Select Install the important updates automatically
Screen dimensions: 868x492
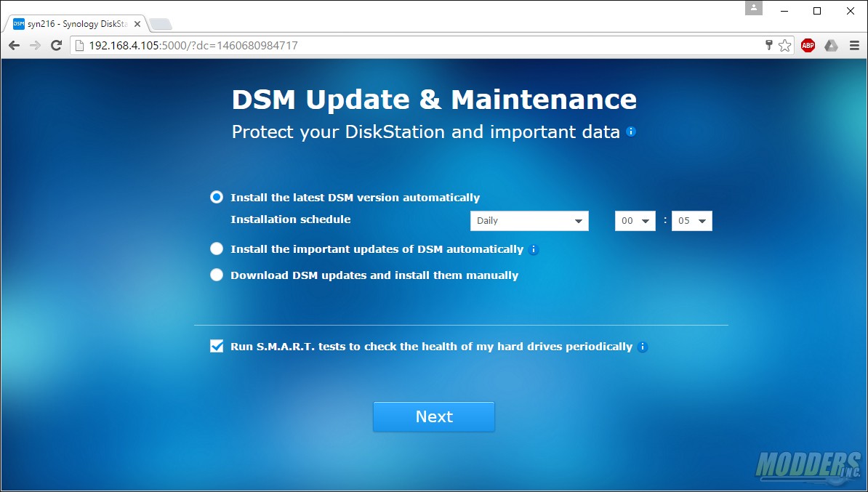pos(217,249)
